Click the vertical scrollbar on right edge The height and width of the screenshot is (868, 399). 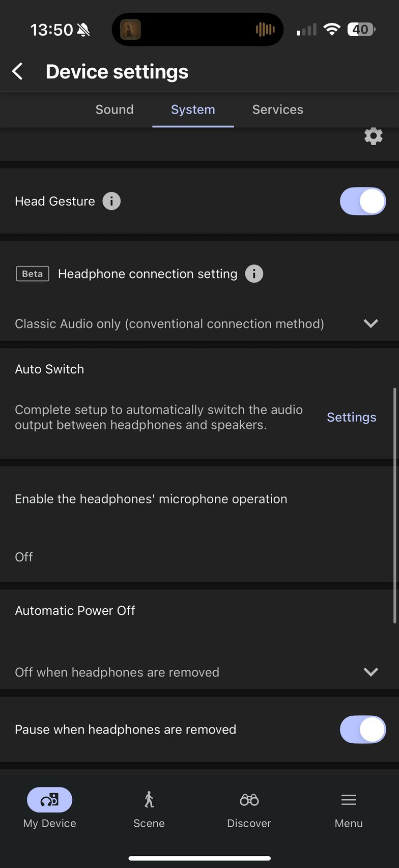395,505
